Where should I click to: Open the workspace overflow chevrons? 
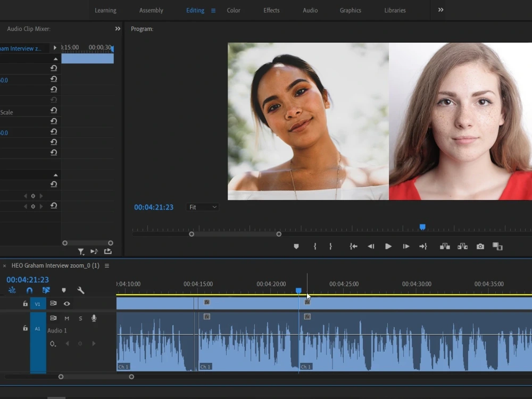pyautogui.click(x=440, y=10)
